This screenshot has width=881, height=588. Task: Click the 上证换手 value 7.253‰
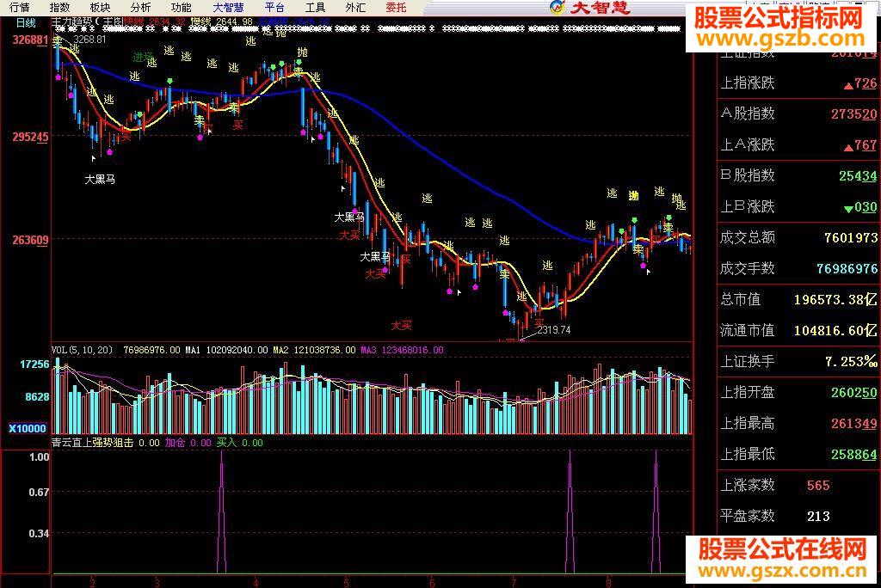click(851, 362)
